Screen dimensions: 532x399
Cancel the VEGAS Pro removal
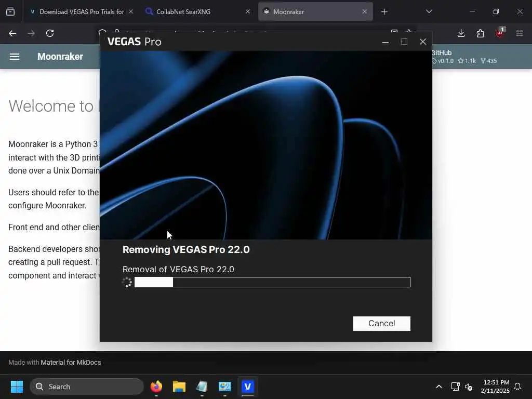click(x=381, y=323)
